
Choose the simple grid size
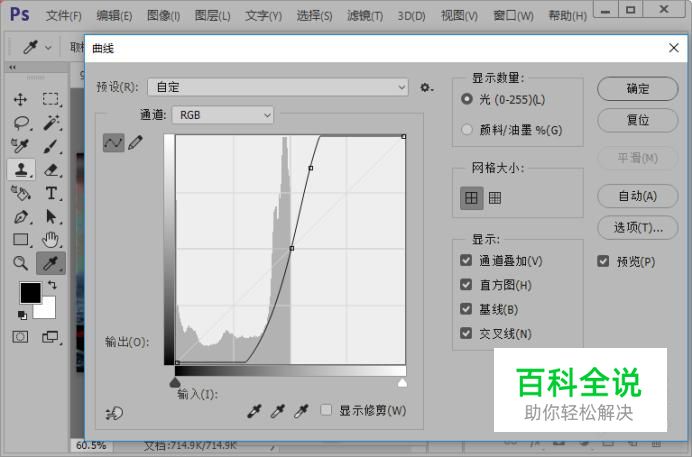(x=471, y=198)
